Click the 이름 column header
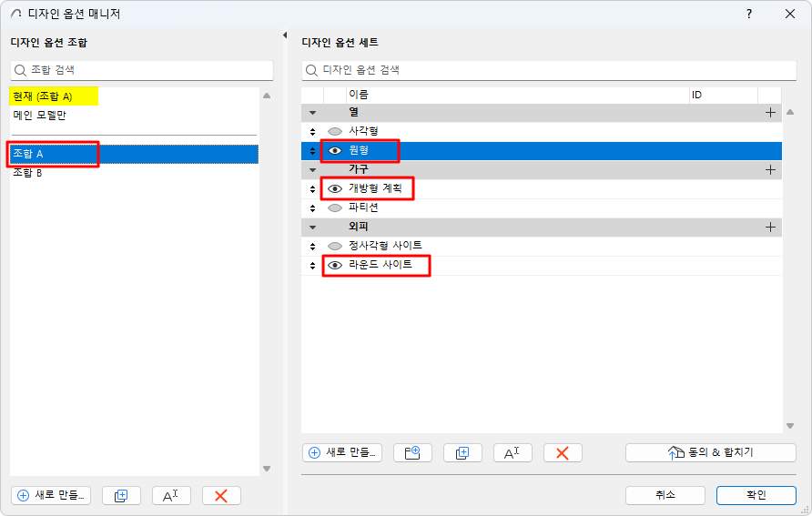812x516 pixels. pos(518,95)
